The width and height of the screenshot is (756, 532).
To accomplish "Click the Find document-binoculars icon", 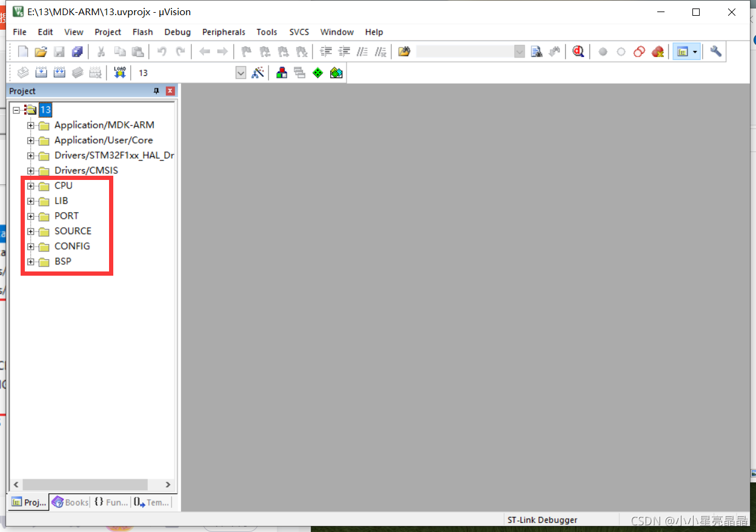I will tap(537, 52).
